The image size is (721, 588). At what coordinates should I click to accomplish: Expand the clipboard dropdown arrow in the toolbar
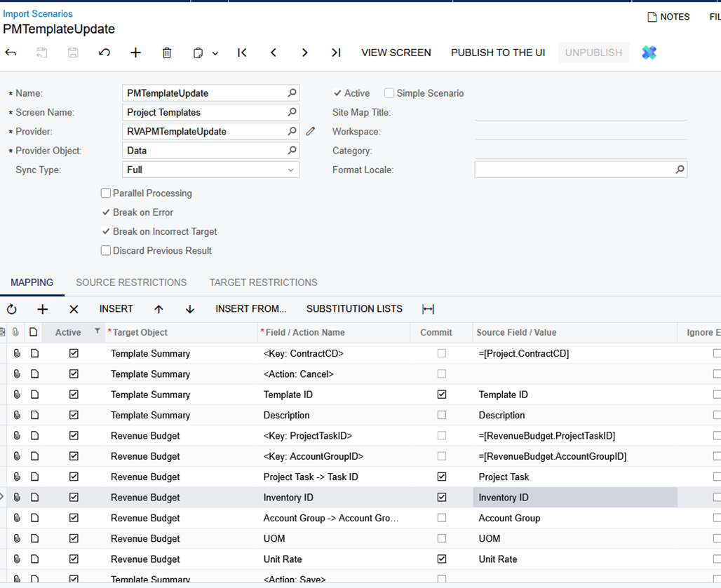tap(215, 53)
